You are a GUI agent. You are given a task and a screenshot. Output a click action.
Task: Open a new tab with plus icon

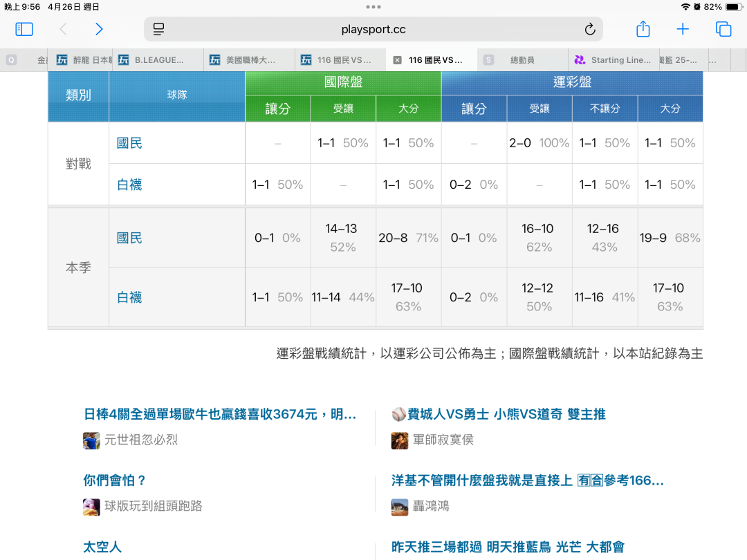click(683, 29)
